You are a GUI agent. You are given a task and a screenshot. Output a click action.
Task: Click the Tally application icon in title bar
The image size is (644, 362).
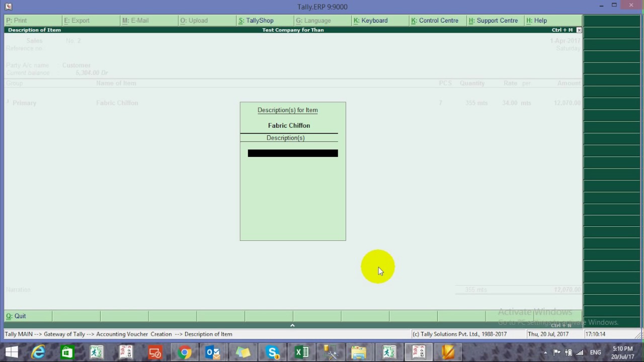[8, 7]
